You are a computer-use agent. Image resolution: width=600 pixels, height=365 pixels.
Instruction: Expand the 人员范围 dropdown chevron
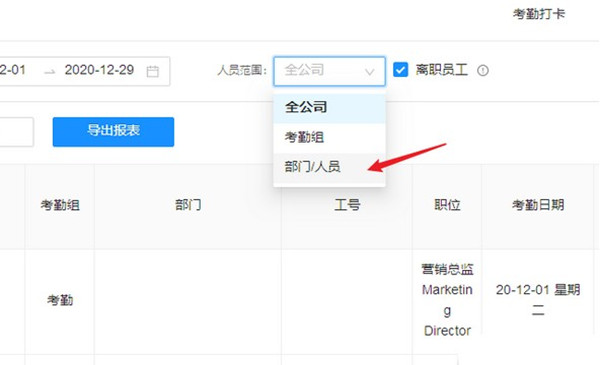click(369, 72)
